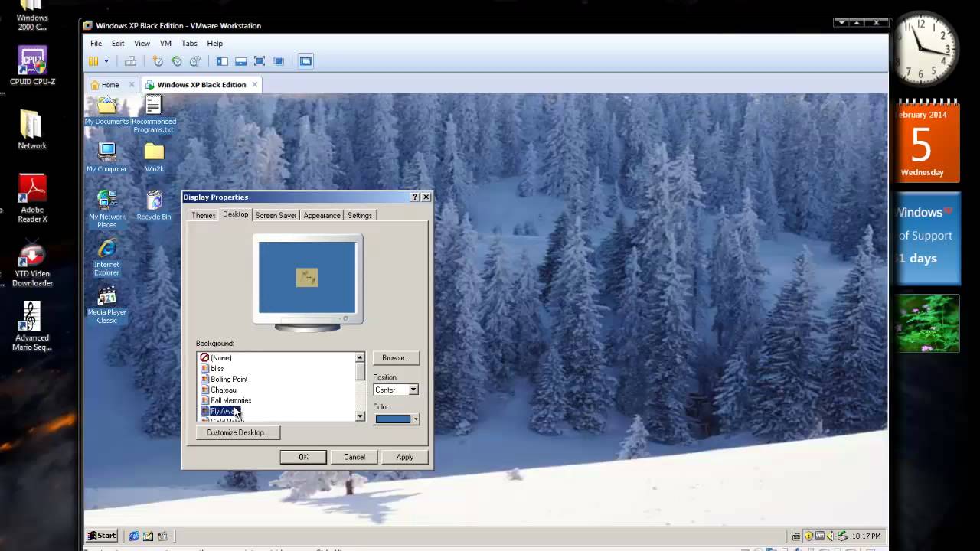The image size is (980, 551).
Task: Open the View menu in VMware Workstation
Action: (x=142, y=44)
